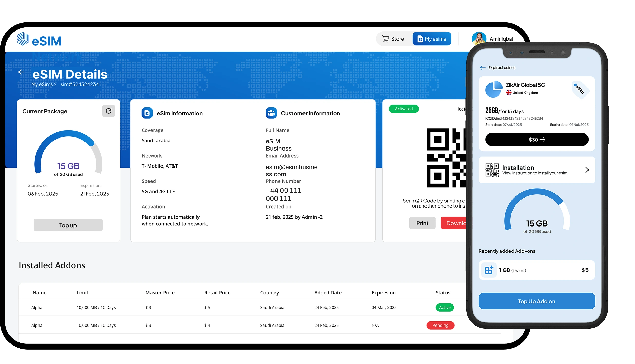
Task: Click the eSIM logo in header
Action: pos(39,40)
